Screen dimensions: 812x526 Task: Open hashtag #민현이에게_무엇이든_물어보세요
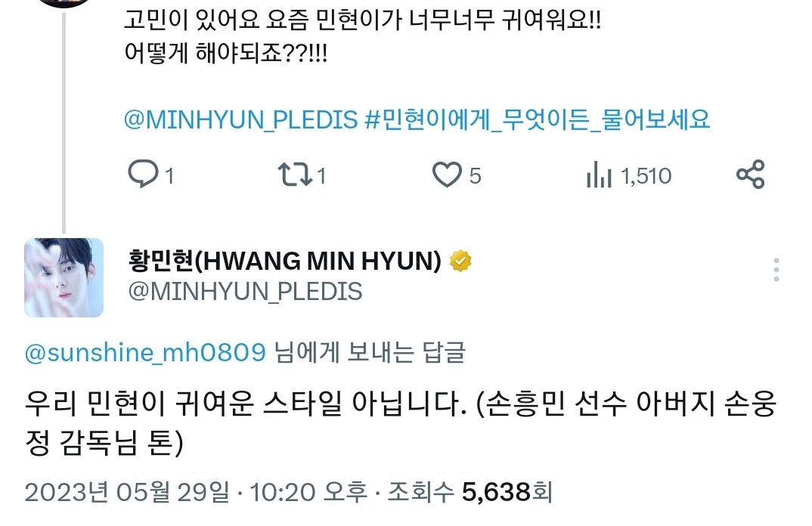pos(537,119)
